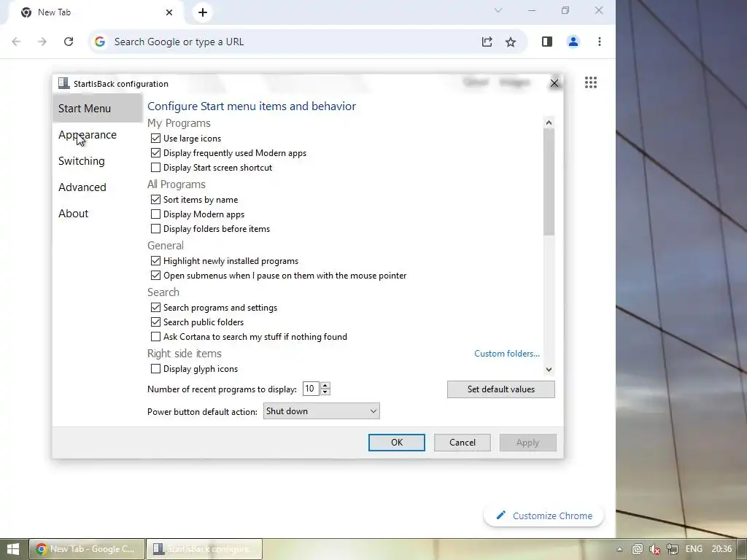Click the muted volume tray icon
The width and height of the screenshot is (747, 560).
[x=654, y=549]
